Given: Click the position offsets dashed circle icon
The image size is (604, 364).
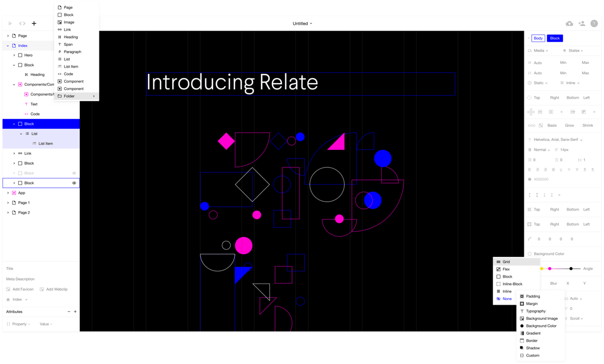Looking at the screenshot, I should (x=530, y=98).
